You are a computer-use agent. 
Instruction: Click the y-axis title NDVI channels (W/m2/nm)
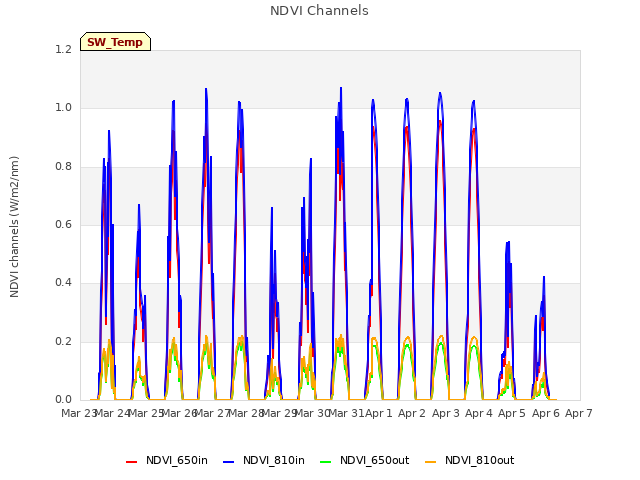14,227
